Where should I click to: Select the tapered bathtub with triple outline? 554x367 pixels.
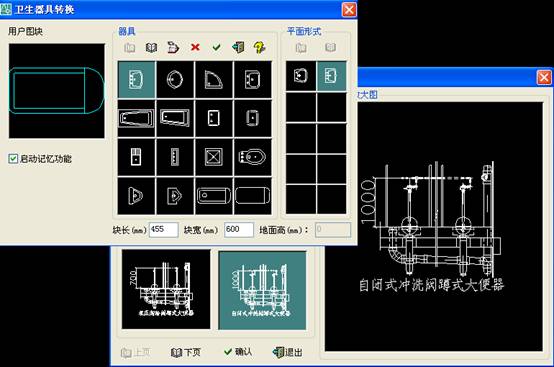pos(136,118)
